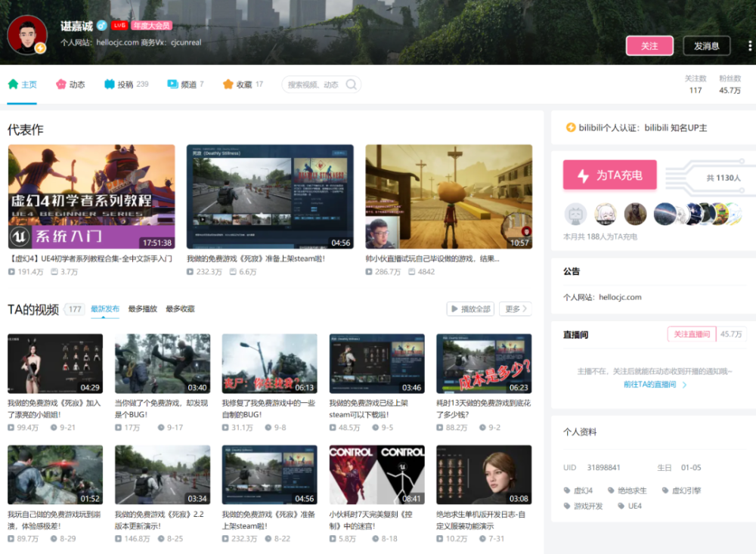Click the third charger avatar icon
The width and height of the screenshot is (756, 554).
(x=635, y=214)
